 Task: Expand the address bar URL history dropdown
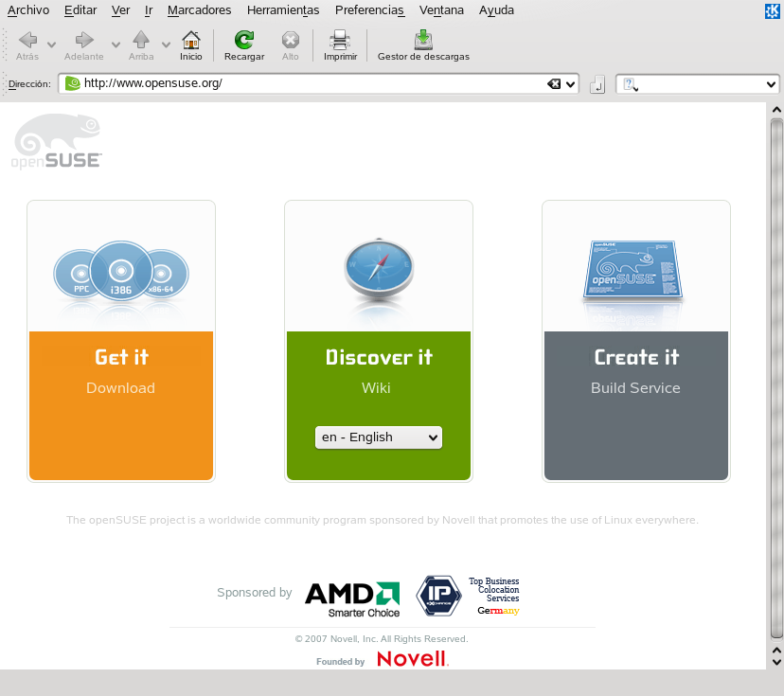pyautogui.click(x=571, y=84)
